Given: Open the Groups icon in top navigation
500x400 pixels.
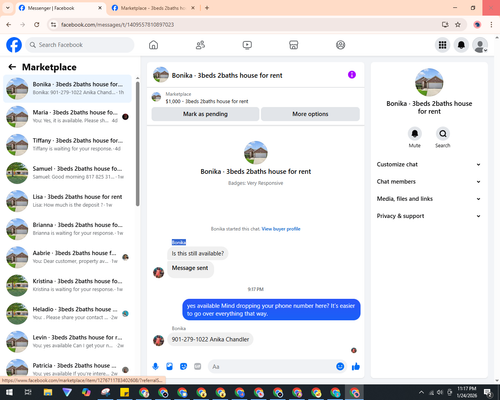Looking at the screenshot, I should [x=340, y=45].
